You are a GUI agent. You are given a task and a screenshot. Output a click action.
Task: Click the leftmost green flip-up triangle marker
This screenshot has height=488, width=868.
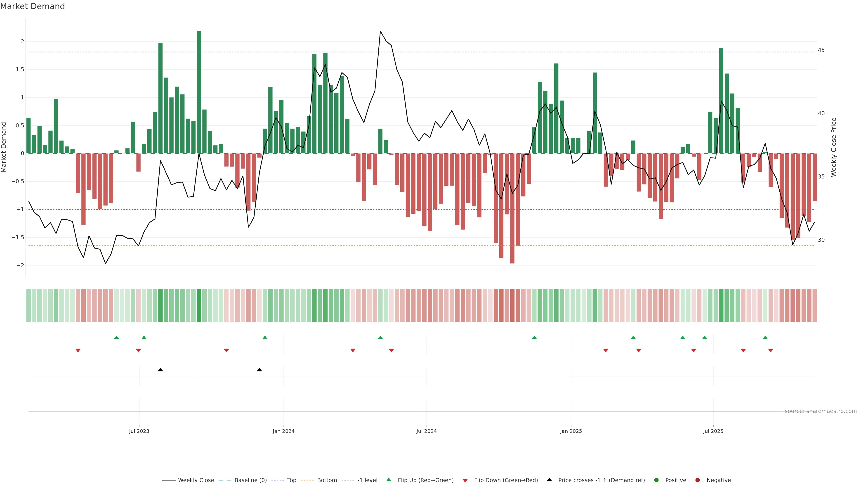116,338
